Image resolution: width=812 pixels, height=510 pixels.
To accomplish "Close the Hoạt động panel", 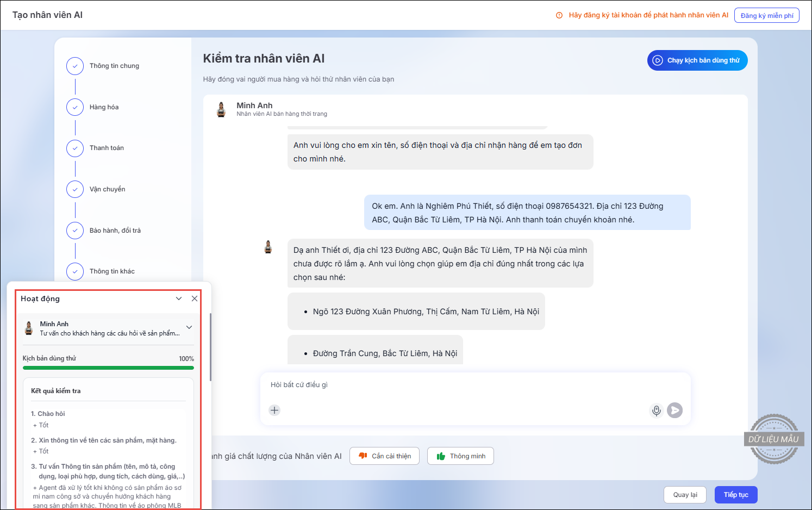I will pos(195,298).
